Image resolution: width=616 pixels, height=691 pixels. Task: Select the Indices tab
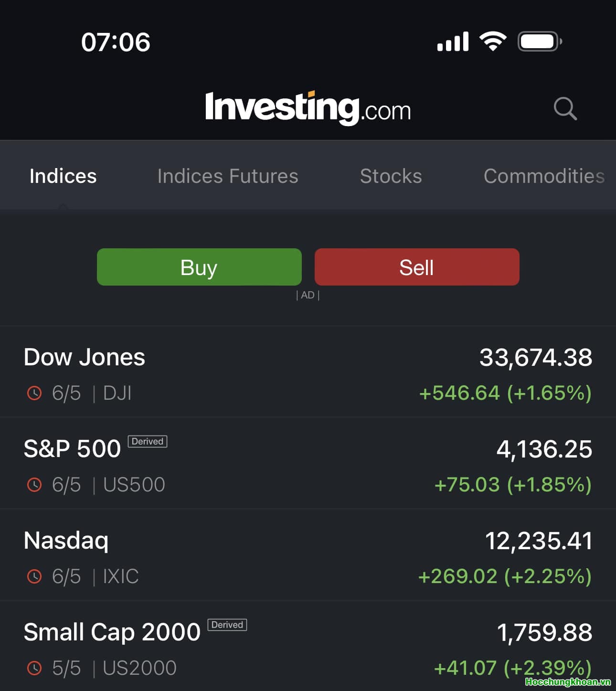point(63,176)
